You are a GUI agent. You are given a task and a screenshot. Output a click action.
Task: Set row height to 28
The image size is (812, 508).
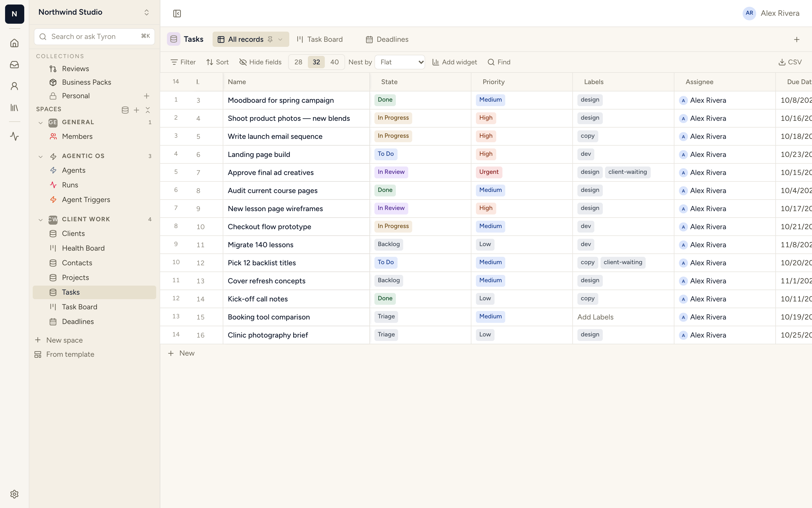298,62
